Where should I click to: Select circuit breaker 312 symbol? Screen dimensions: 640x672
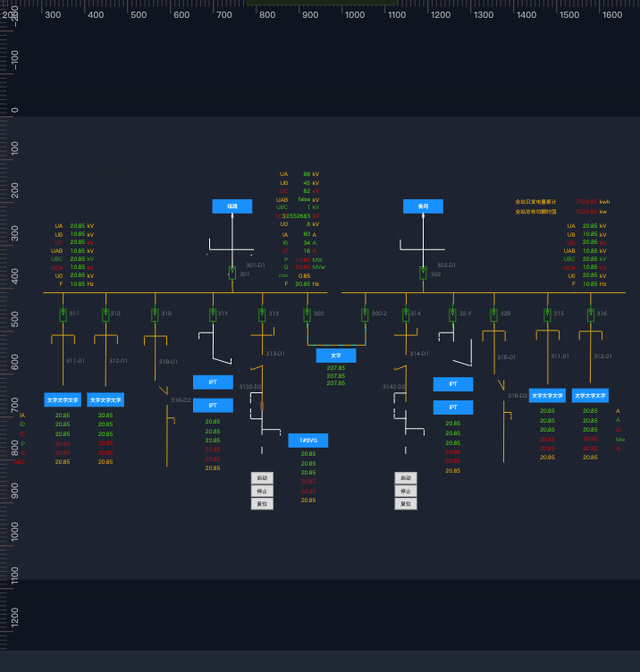[106, 315]
